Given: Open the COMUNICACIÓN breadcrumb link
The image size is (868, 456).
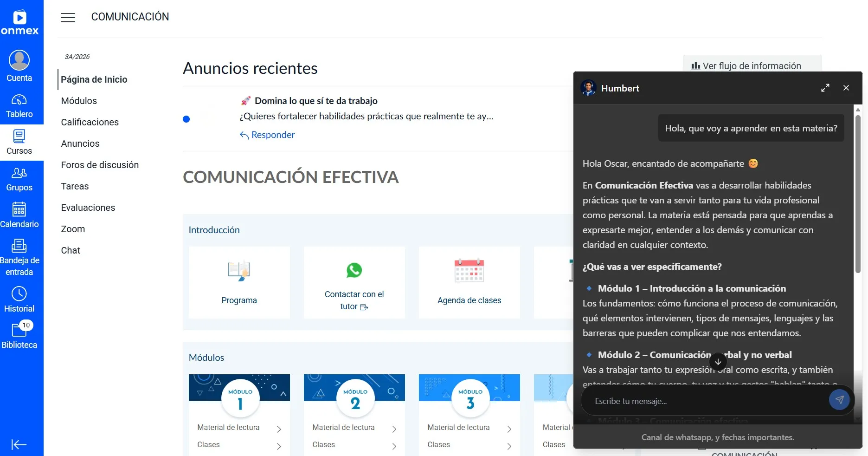Looking at the screenshot, I should coord(130,17).
